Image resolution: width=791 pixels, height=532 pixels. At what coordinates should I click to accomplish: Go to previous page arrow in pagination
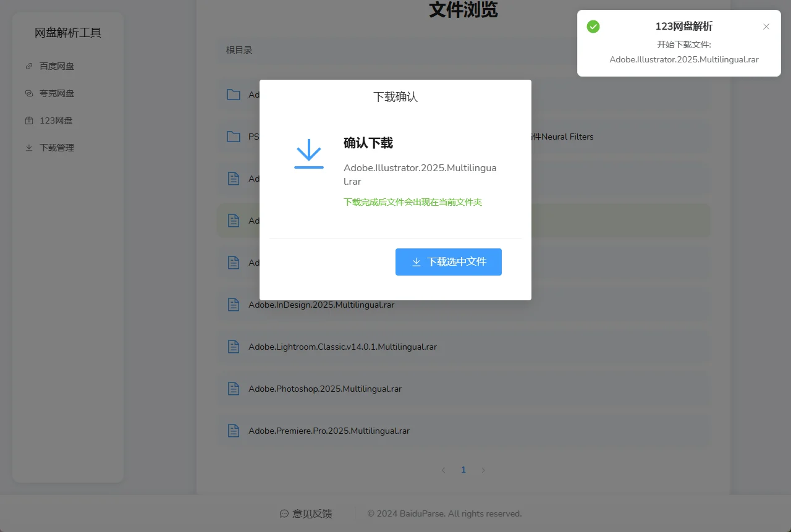point(444,470)
